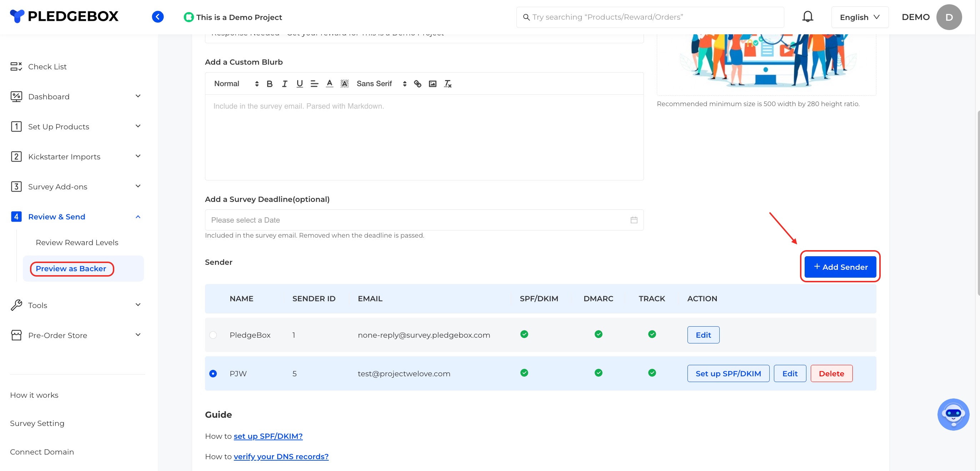Click PJW track status check mark
This screenshot has height=471, width=980.
(x=652, y=373)
